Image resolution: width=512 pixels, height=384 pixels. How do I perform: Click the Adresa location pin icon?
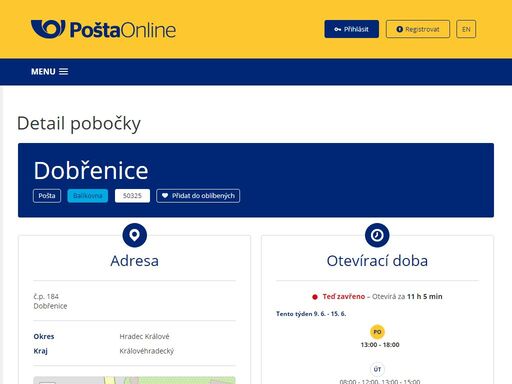135,235
